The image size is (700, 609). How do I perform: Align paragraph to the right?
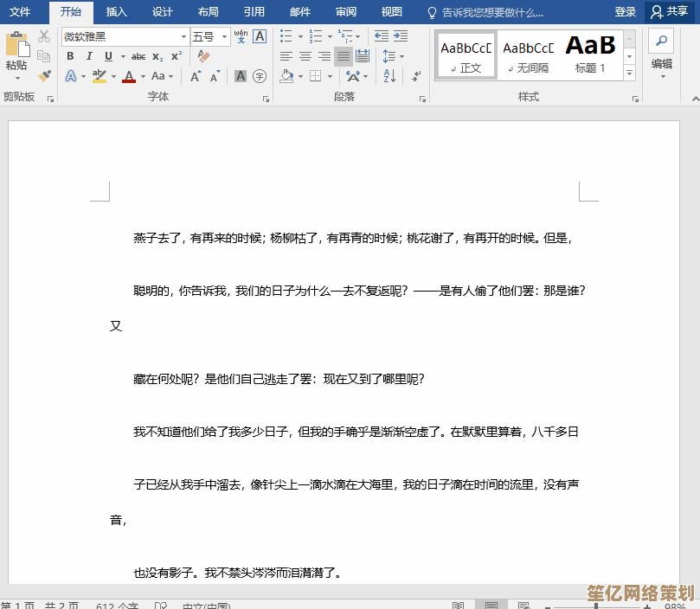324,56
